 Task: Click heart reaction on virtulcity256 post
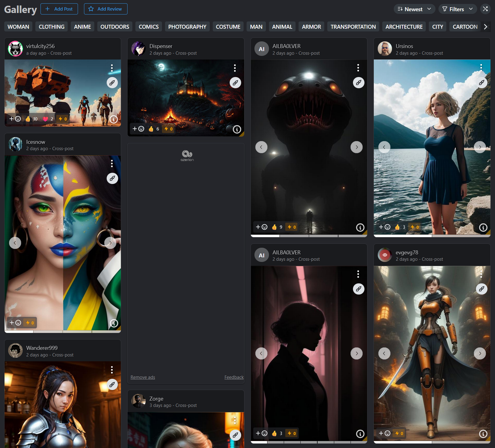(48, 119)
